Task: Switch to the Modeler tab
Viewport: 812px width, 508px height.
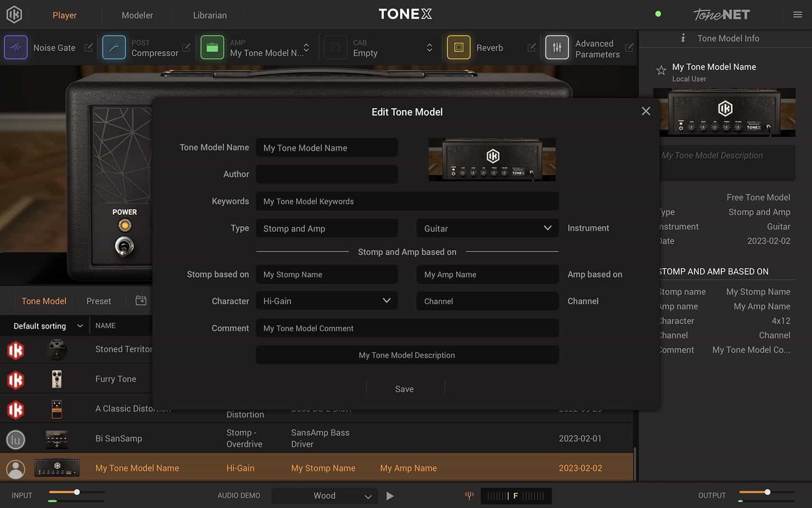Action: pos(137,15)
